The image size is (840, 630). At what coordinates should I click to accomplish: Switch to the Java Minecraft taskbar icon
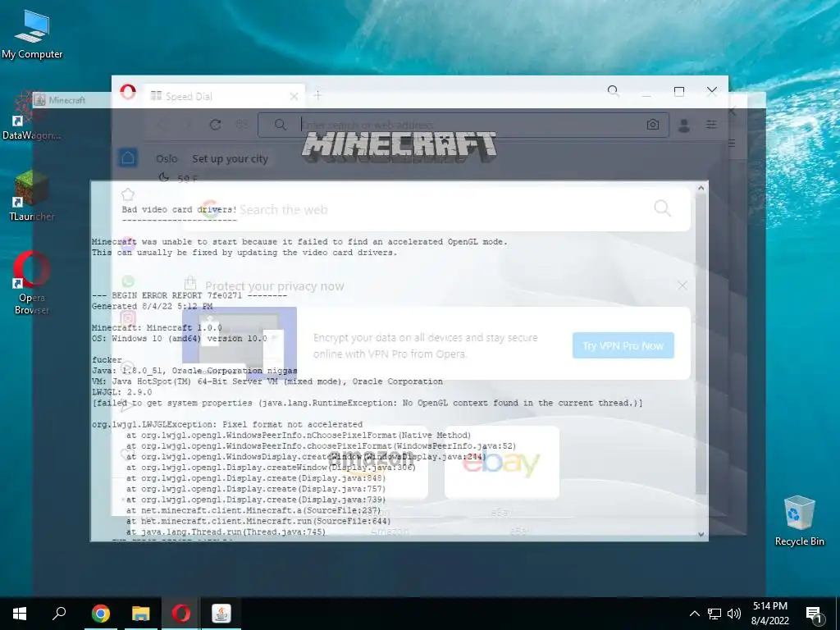coord(221,614)
